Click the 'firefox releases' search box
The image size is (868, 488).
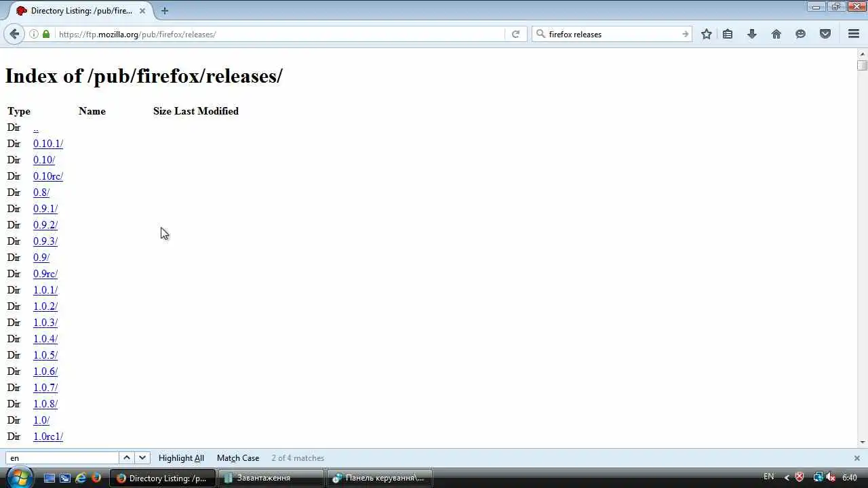[x=612, y=34]
